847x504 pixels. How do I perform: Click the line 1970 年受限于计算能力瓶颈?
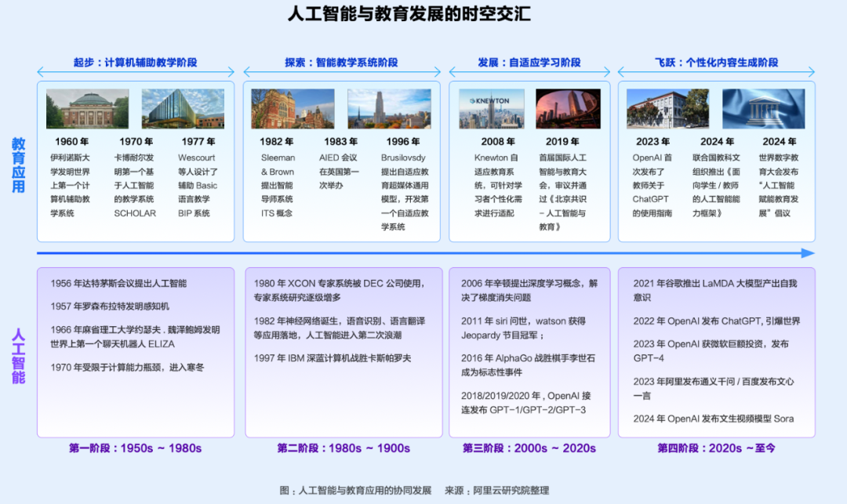128,368
